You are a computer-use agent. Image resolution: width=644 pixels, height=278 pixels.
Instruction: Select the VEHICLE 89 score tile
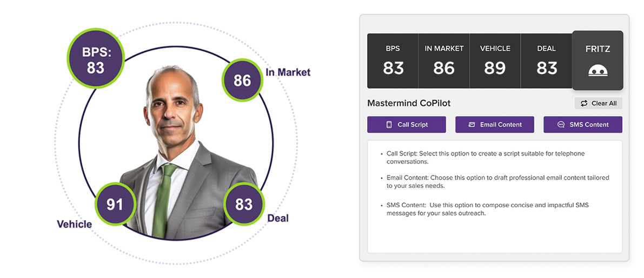[x=495, y=61]
